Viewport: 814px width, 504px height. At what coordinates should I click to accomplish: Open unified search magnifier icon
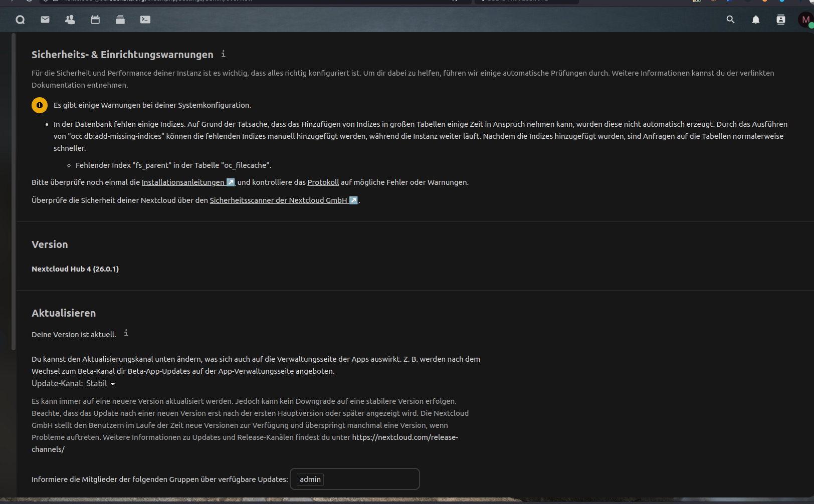click(x=731, y=20)
